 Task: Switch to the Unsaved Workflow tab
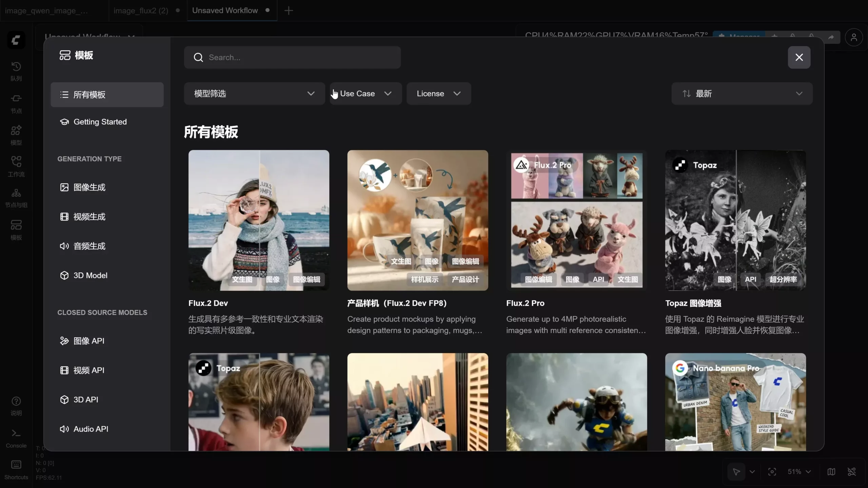(x=225, y=11)
